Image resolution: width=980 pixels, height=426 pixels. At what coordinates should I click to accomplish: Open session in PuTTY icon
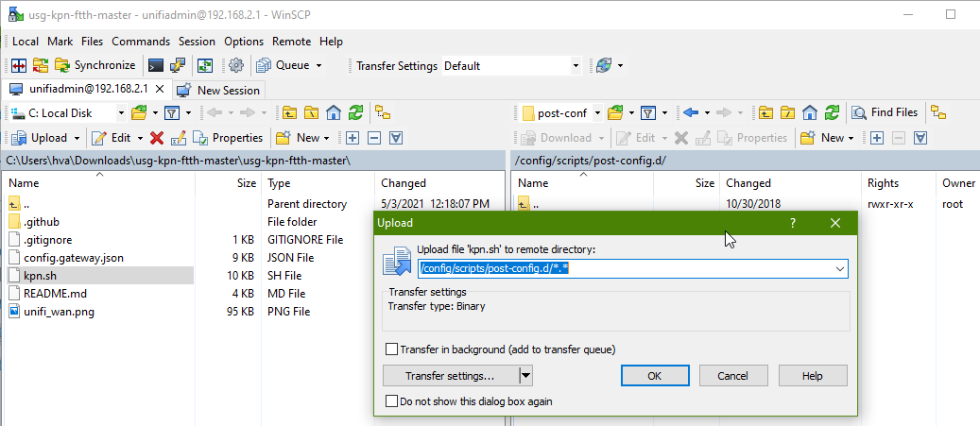177,65
